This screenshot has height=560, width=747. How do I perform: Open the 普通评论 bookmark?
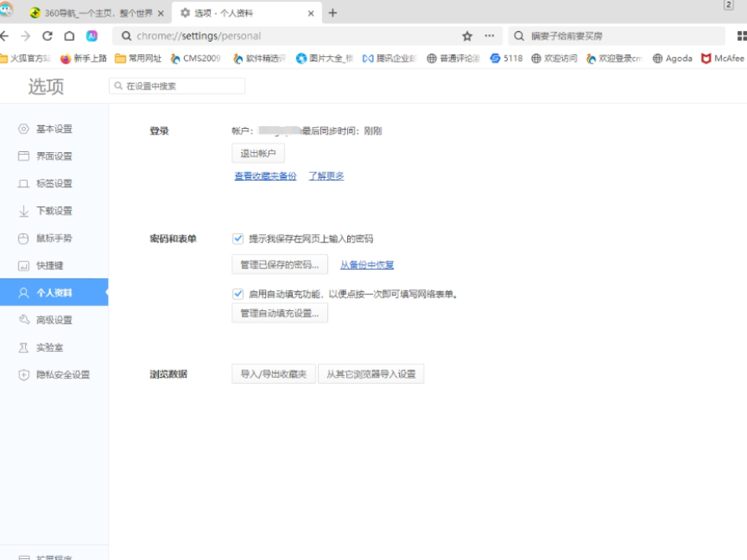[453, 59]
